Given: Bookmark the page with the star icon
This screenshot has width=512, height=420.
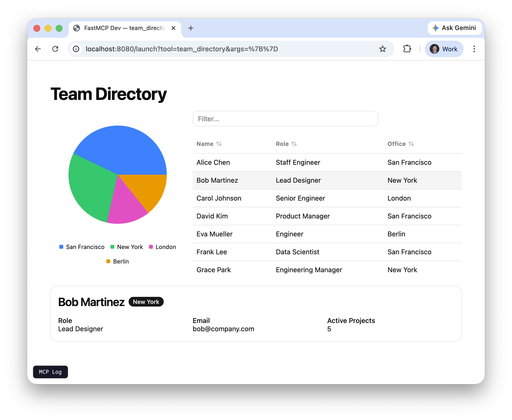Looking at the screenshot, I should click(383, 49).
